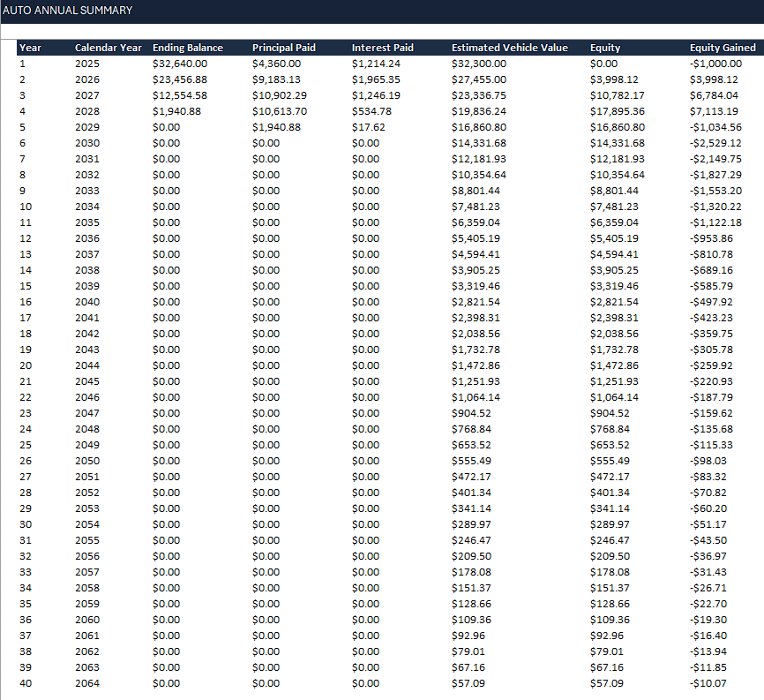Viewport: 764px width, 700px height.
Task: Select vehicle value $555.49 cell
Action: (x=471, y=461)
